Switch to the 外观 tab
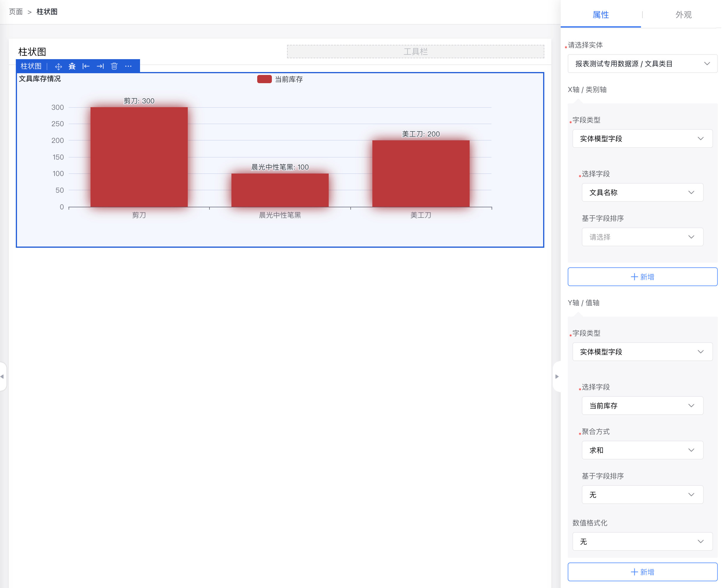 click(684, 15)
